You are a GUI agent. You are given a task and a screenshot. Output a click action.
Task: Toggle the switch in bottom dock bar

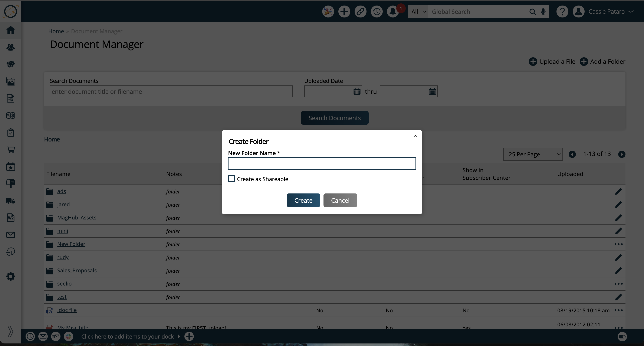tap(622, 336)
